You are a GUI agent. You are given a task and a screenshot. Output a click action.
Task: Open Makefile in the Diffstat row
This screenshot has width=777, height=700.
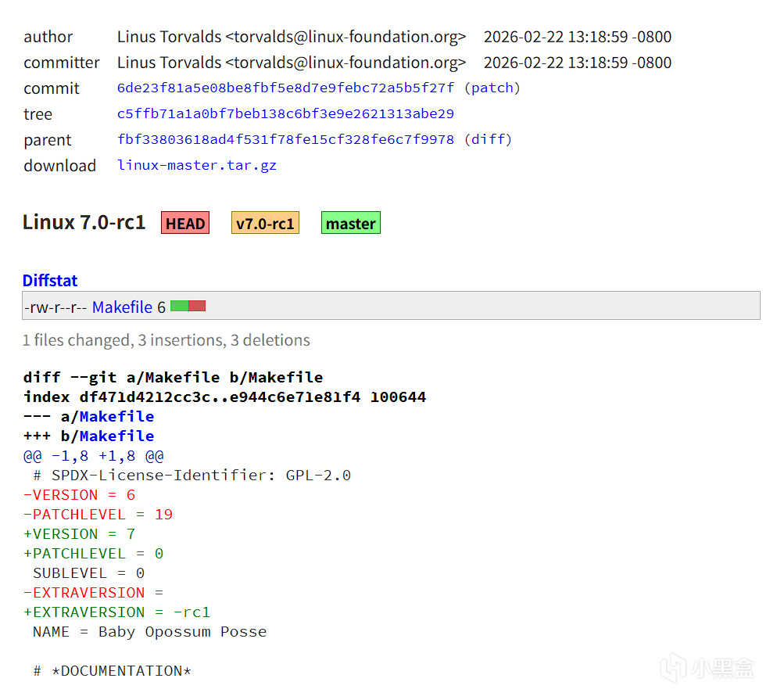[x=122, y=307]
